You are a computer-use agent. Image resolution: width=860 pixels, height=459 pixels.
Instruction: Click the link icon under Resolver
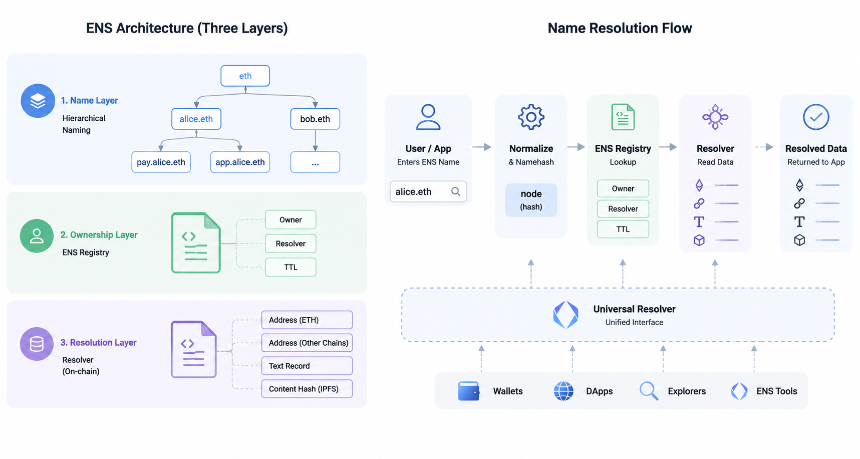699,203
